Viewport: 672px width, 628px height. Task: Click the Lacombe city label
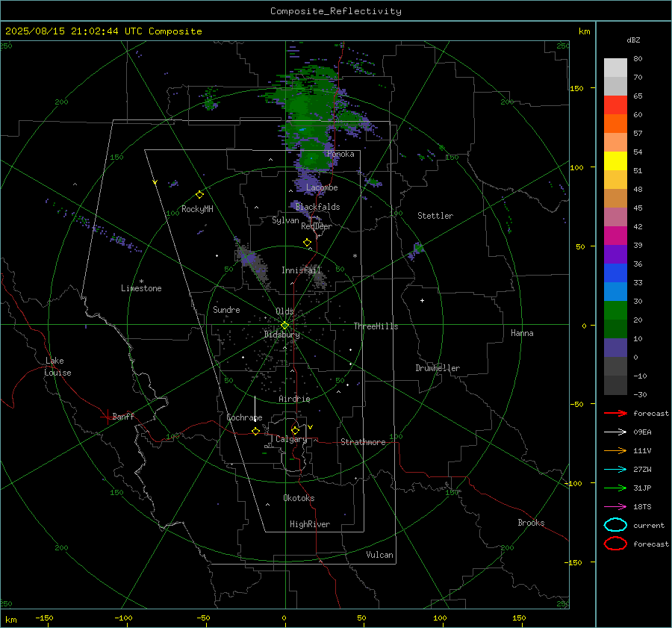click(322, 187)
